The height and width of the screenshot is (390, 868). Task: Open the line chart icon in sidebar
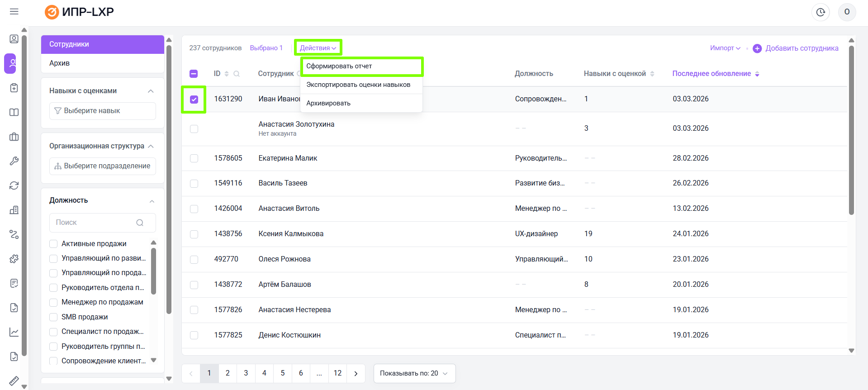14,332
